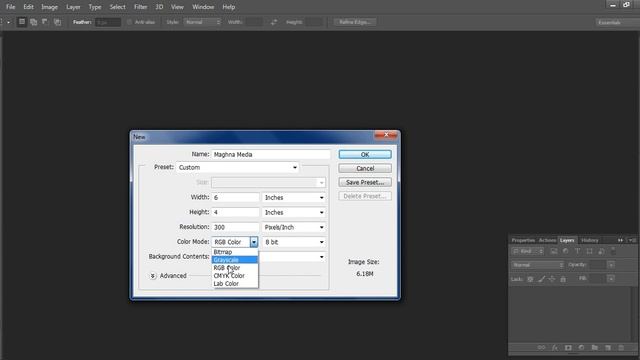Switch to the History tab
The height and width of the screenshot is (360, 640).
coord(589,240)
